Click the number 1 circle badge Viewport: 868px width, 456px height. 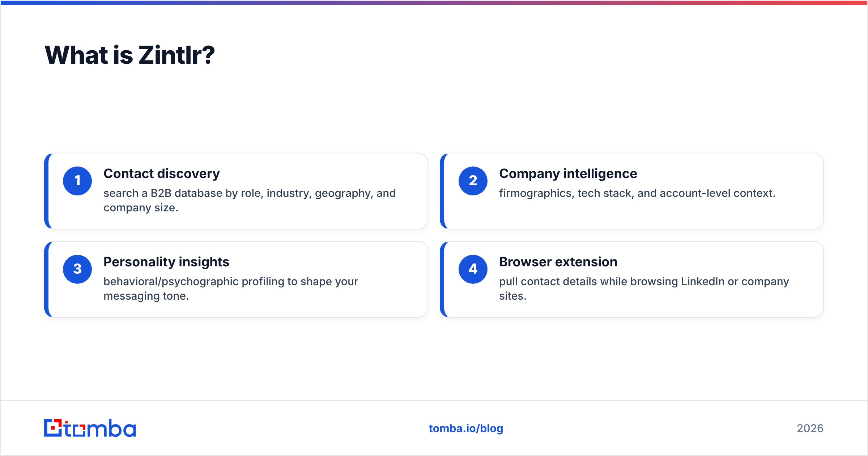[77, 181]
